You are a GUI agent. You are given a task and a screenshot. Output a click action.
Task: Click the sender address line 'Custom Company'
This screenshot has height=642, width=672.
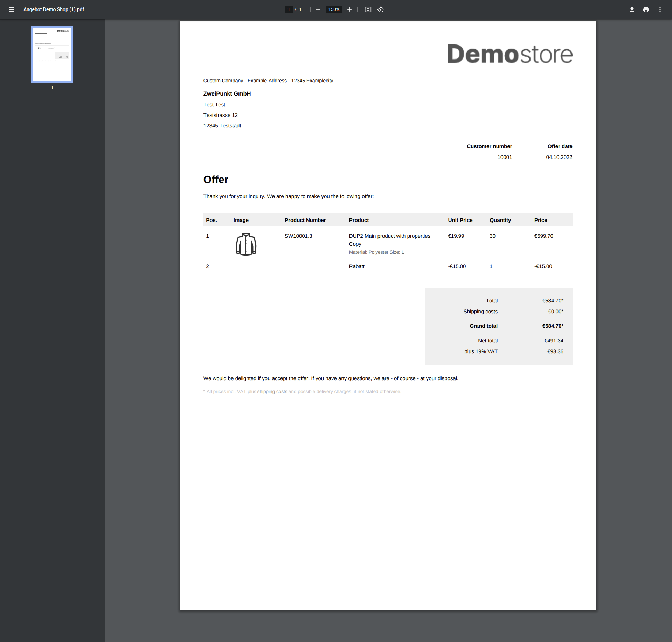[269, 81]
